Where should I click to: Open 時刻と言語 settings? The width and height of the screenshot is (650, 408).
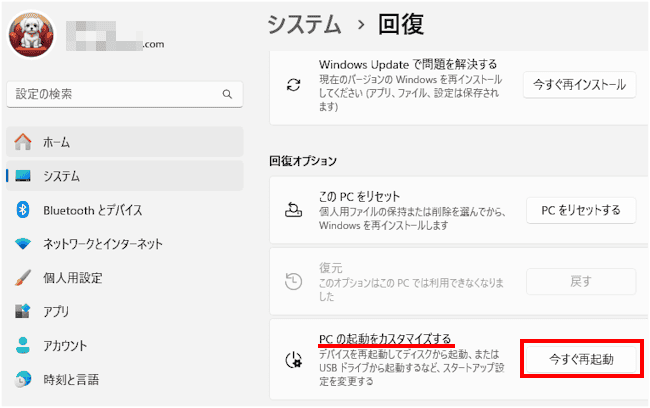[124, 379]
